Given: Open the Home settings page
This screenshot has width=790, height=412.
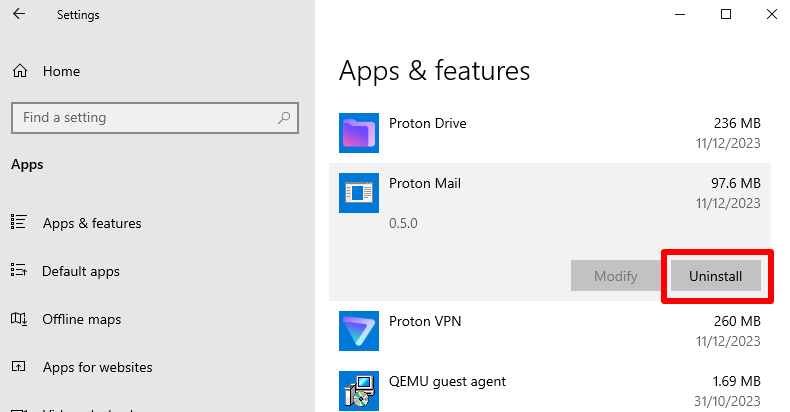Looking at the screenshot, I should [x=61, y=71].
